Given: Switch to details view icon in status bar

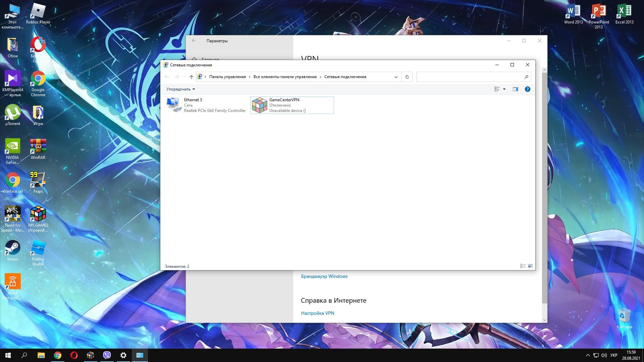Looking at the screenshot, I should click(x=523, y=266).
